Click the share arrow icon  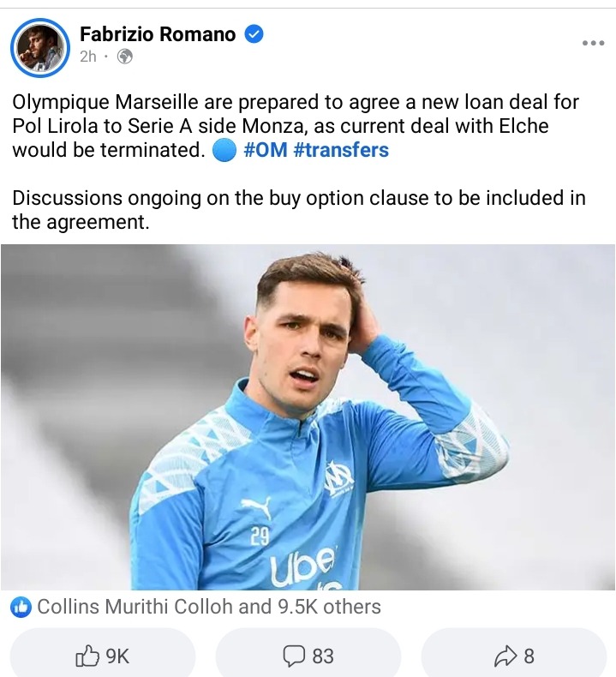pyautogui.click(x=505, y=656)
